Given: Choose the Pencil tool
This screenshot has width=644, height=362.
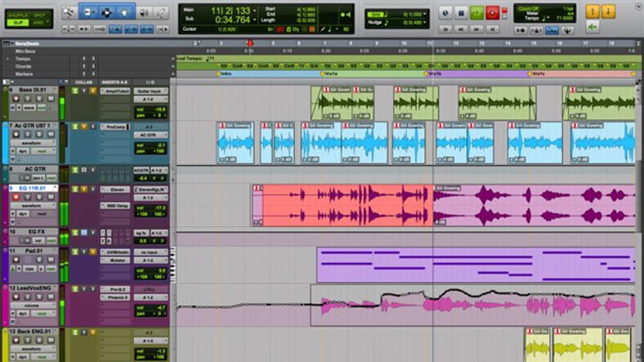Looking at the screenshot, I should click(160, 12).
